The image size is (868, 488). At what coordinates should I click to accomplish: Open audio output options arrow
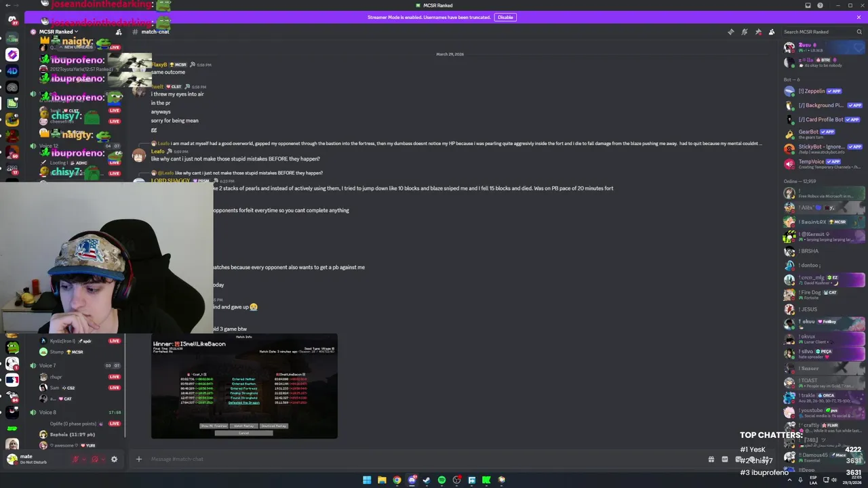coord(104,460)
